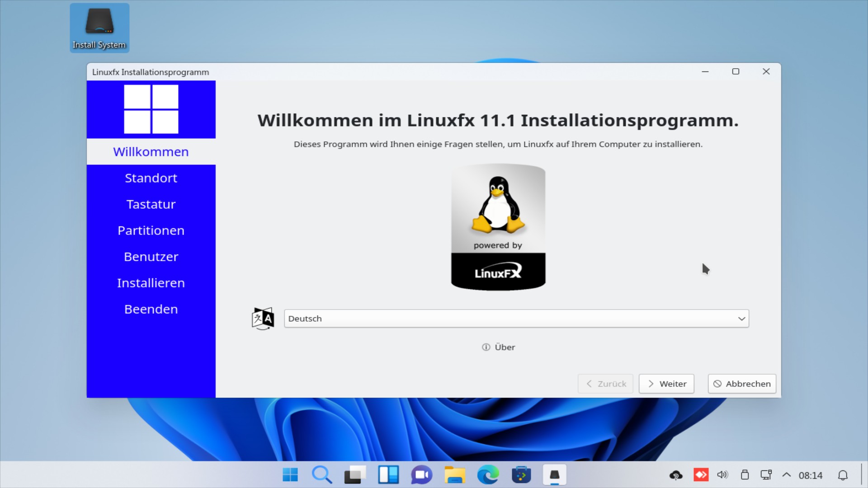Open the Über information link
868x488 pixels.
(498, 347)
